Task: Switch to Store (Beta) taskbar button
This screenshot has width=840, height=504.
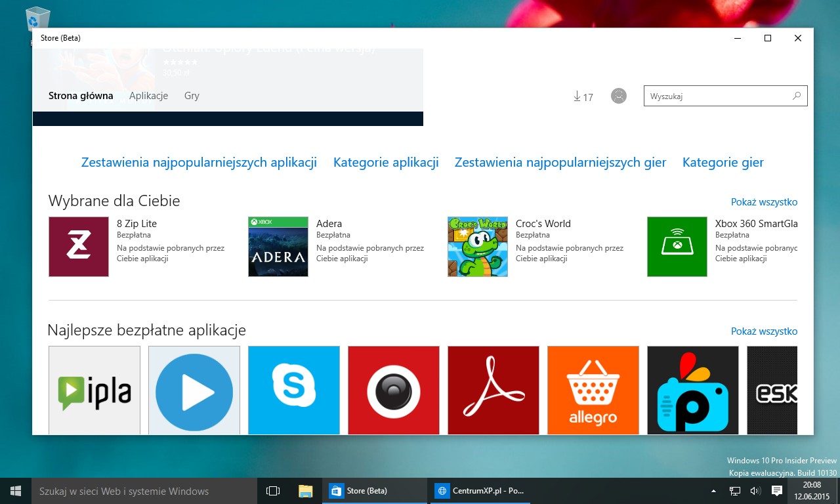Action: [x=375, y=491]
